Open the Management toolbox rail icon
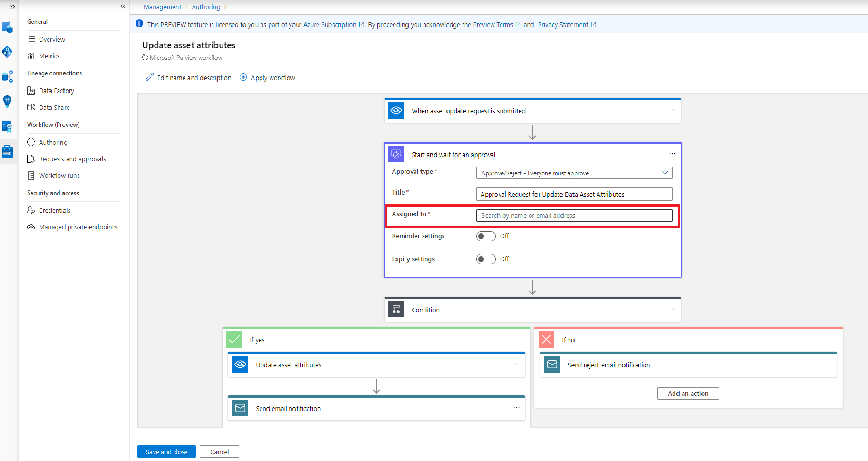868x461 pixels. coord(7,151)
